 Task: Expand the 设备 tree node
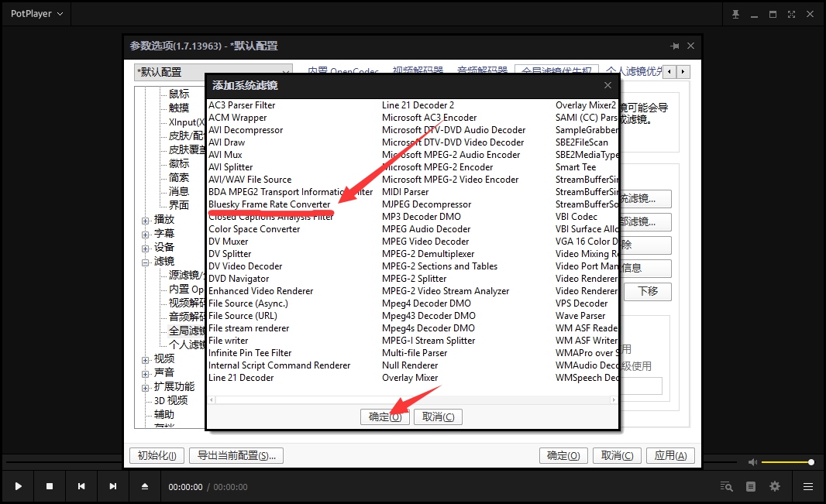tap(146, 249)
